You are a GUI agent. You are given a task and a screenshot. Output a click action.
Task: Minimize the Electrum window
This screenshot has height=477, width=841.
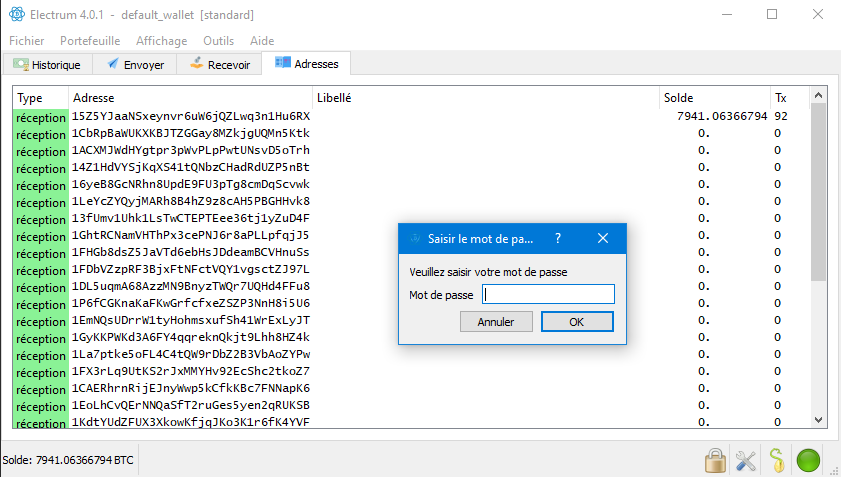pos(727,14)
